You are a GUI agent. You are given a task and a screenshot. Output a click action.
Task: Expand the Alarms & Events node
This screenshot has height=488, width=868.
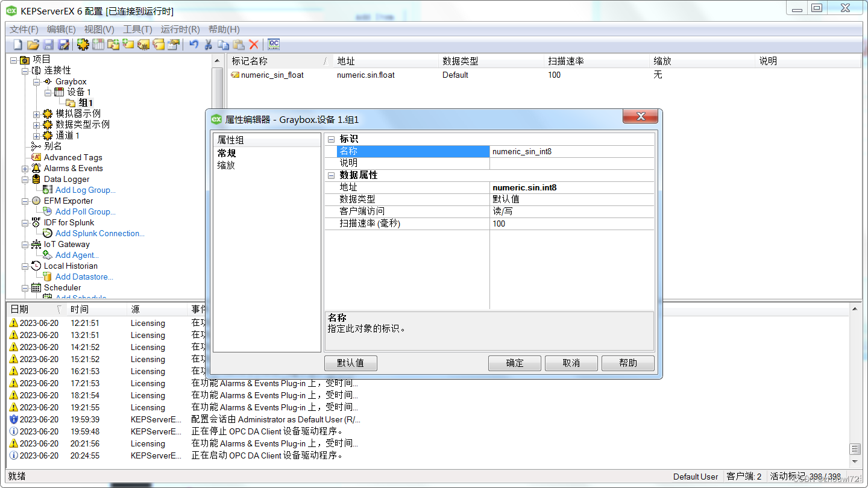(25, 168)
